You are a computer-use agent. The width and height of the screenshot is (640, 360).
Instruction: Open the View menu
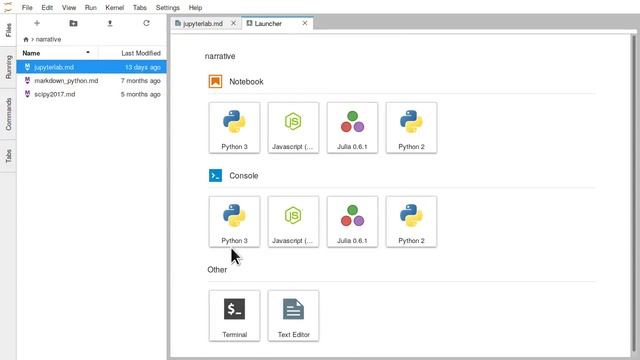click(x=69, y=7)
